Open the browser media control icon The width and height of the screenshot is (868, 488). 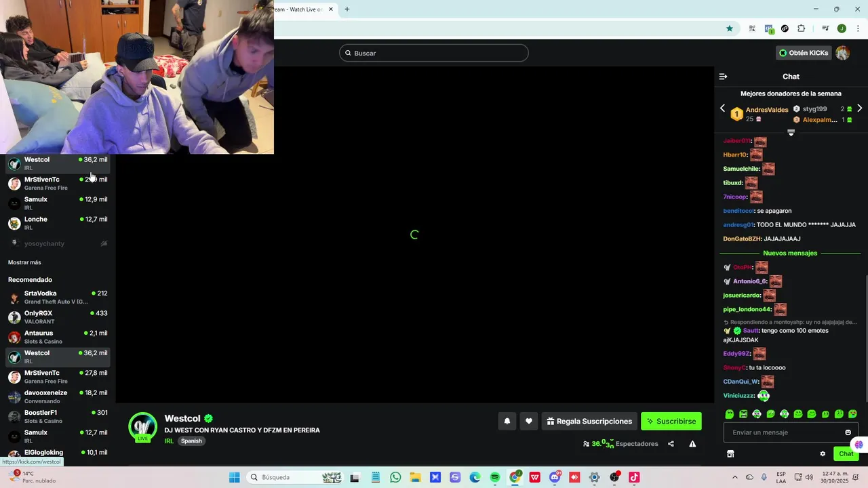click(825, 28)
